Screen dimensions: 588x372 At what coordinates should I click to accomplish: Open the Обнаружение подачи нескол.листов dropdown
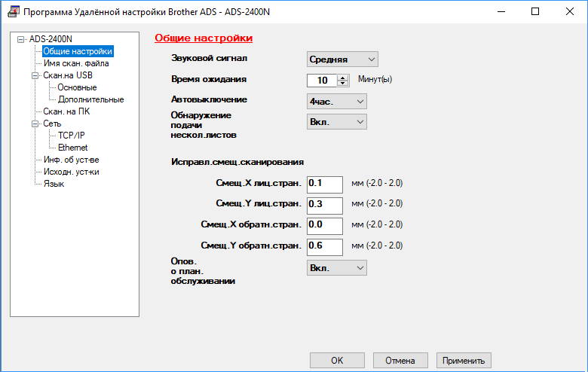(337, 122)
